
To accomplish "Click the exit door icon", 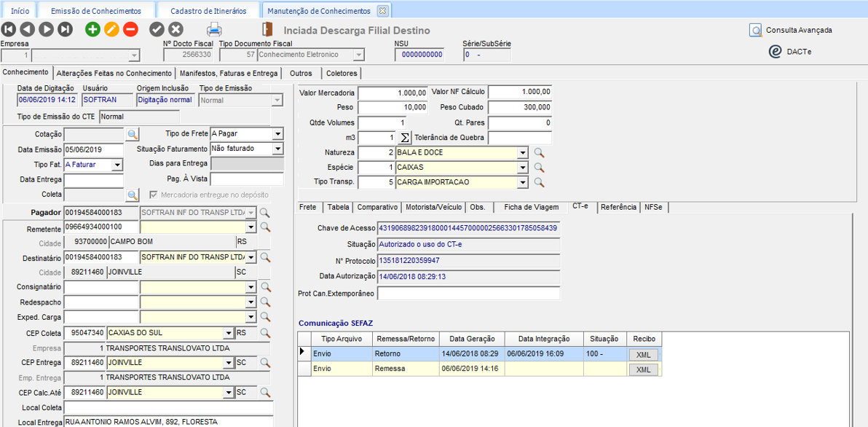I will click(x=267, y=30).
